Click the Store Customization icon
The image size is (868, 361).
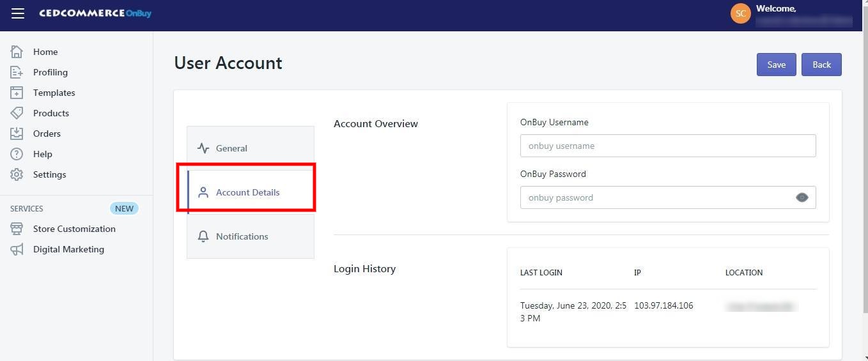17,229
